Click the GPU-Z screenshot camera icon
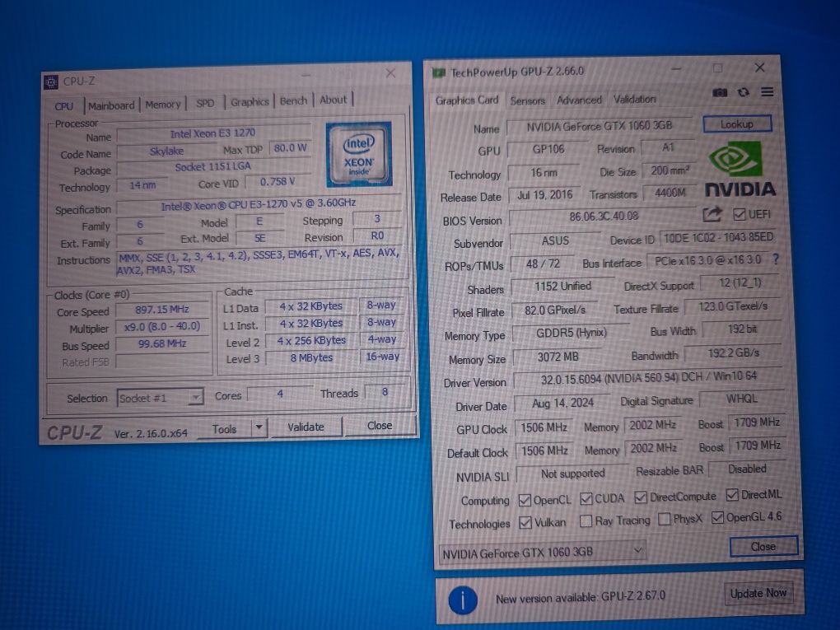The width and height of the screenshot is (840, 630). (x=720, y=93)
